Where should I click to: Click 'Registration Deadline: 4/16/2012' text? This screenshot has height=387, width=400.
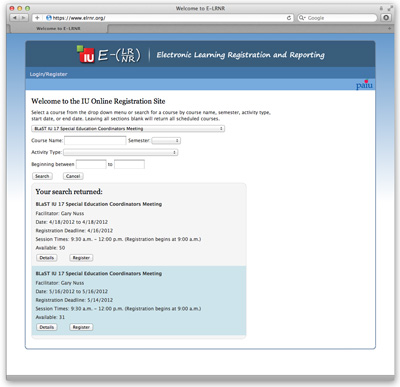click(x=74, y=231)
